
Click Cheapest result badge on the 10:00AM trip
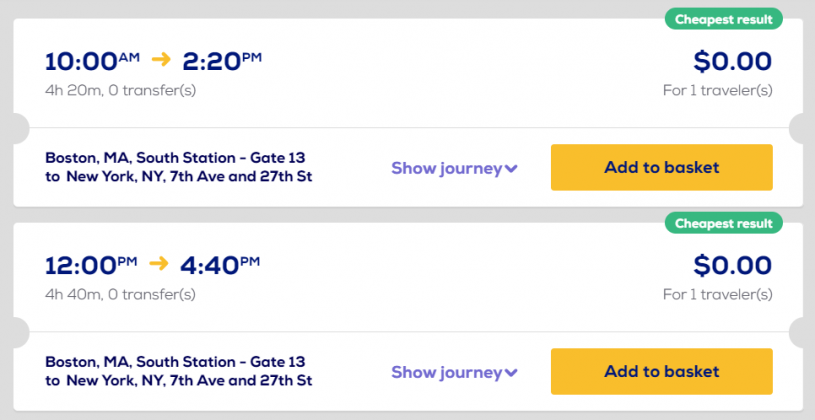point(723,19)
